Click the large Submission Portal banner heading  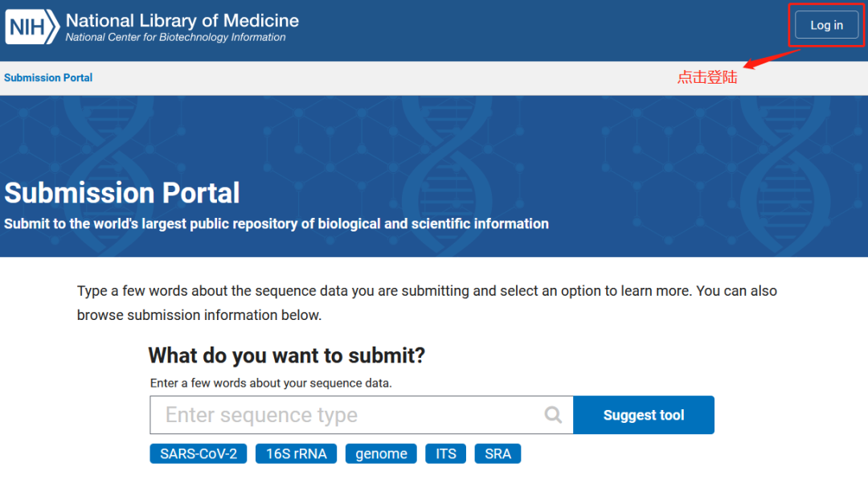(x=122, y=193)
